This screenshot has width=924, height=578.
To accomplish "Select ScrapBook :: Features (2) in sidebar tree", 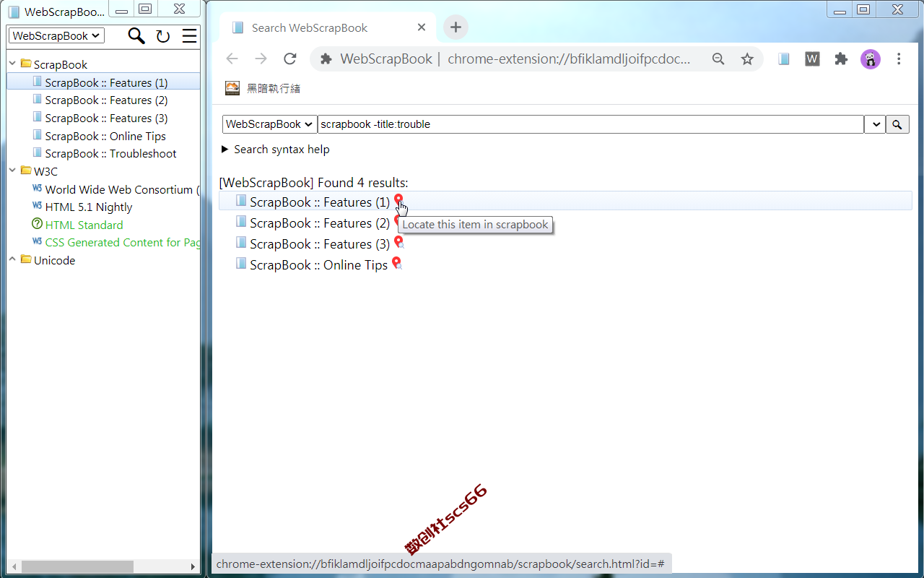I will 106,100.
